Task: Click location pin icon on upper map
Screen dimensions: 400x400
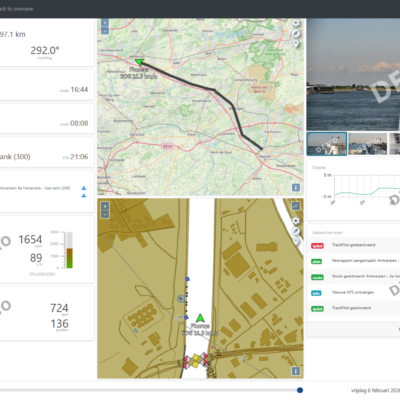Action: (296, 44)
